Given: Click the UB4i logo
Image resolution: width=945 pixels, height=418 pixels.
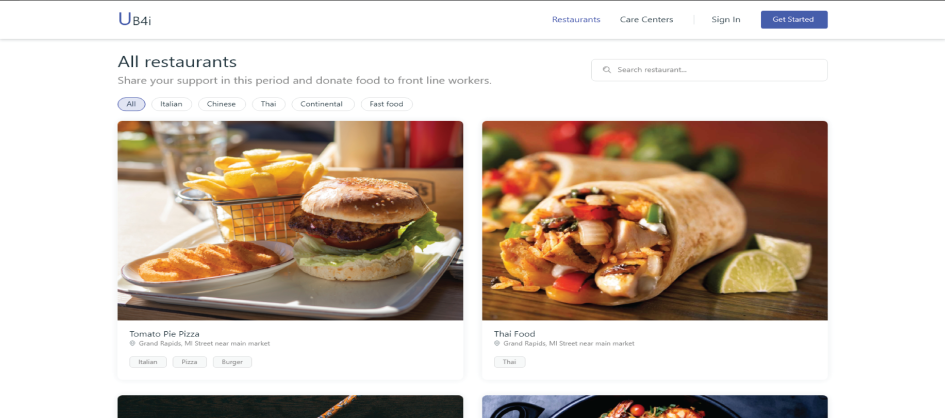Looking at the screenshot, I should (x=134, y=19).
